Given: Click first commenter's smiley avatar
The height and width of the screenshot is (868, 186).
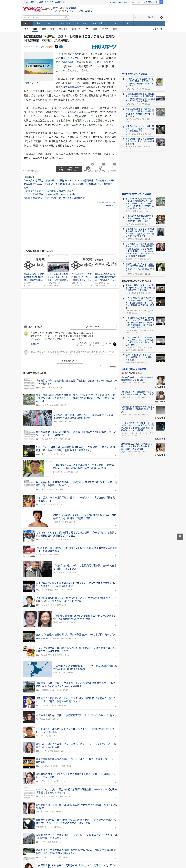Looking at the screenshot, I should [26, 334].
